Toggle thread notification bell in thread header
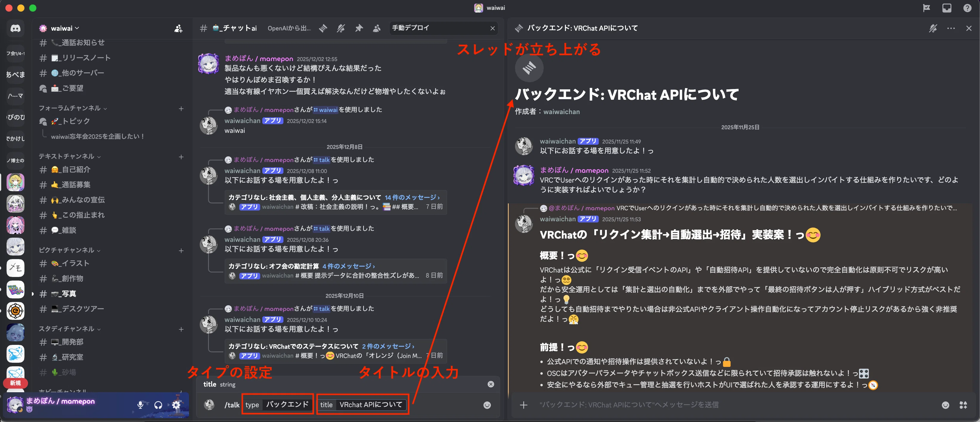Viewport: 980px width, 422px height. 933,28
